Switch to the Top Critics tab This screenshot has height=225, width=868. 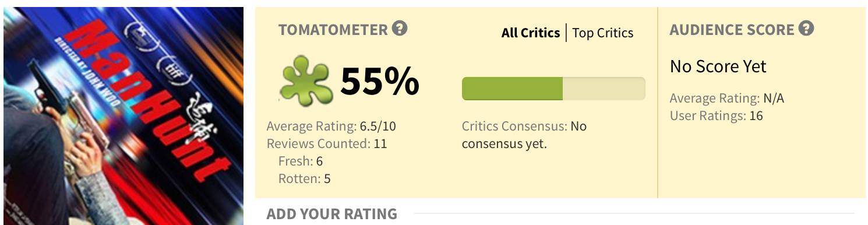click(603, 33)
